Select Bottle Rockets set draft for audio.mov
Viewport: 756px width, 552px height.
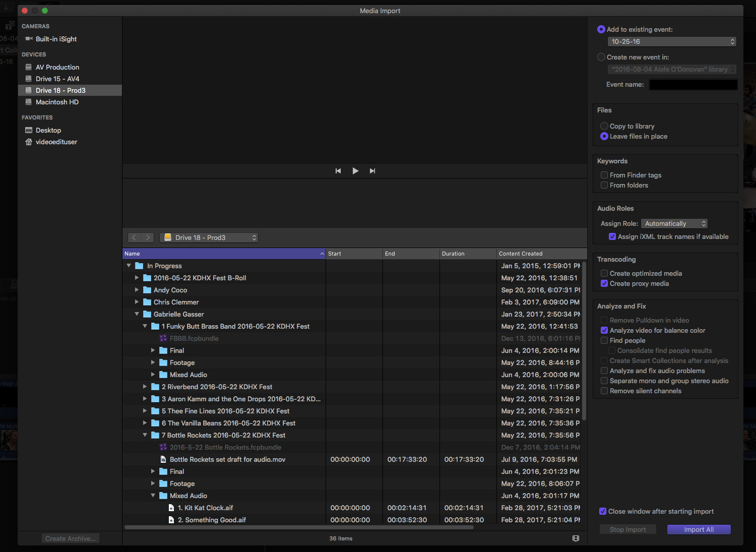click(x=227, y=459)
